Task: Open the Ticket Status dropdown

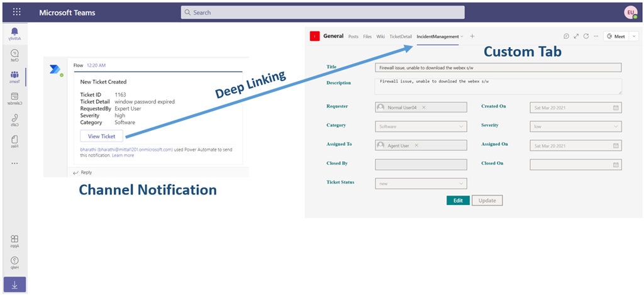Action: [421, 184]
